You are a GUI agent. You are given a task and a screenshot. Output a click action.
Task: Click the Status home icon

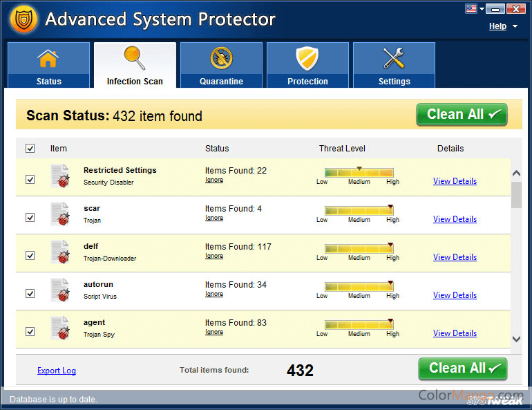48,59
